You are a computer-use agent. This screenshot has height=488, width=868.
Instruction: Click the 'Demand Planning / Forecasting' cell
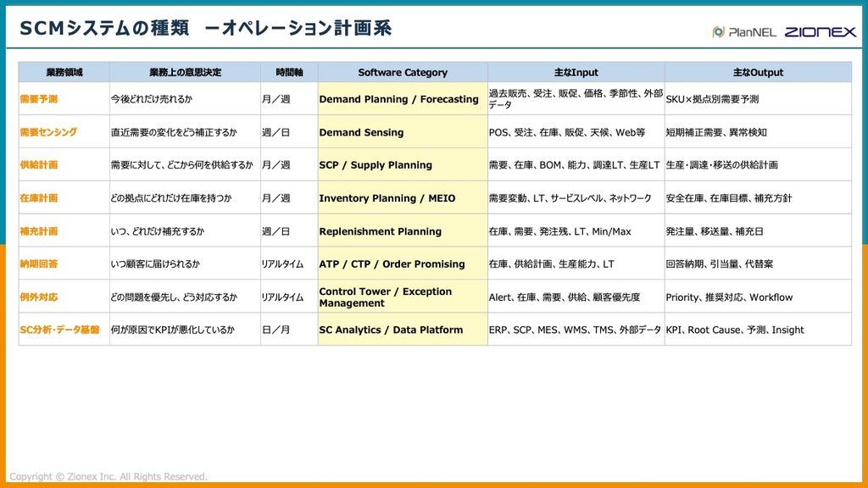(x=403, y=99)
